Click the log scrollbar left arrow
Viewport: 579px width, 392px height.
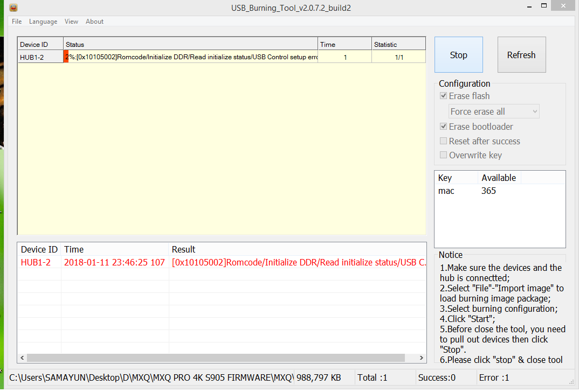coord(22,358)
